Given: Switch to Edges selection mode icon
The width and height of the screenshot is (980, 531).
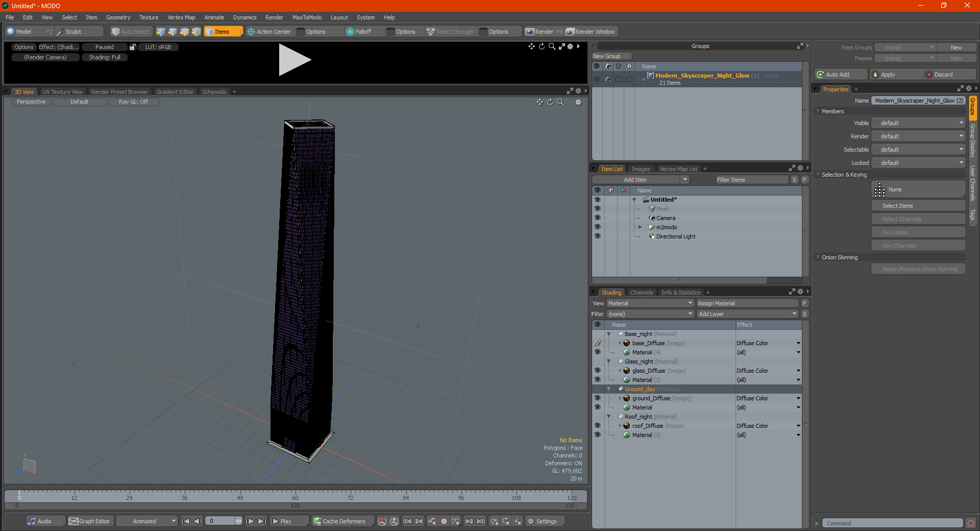Looking at the screenshot, I should click(173, 32).
